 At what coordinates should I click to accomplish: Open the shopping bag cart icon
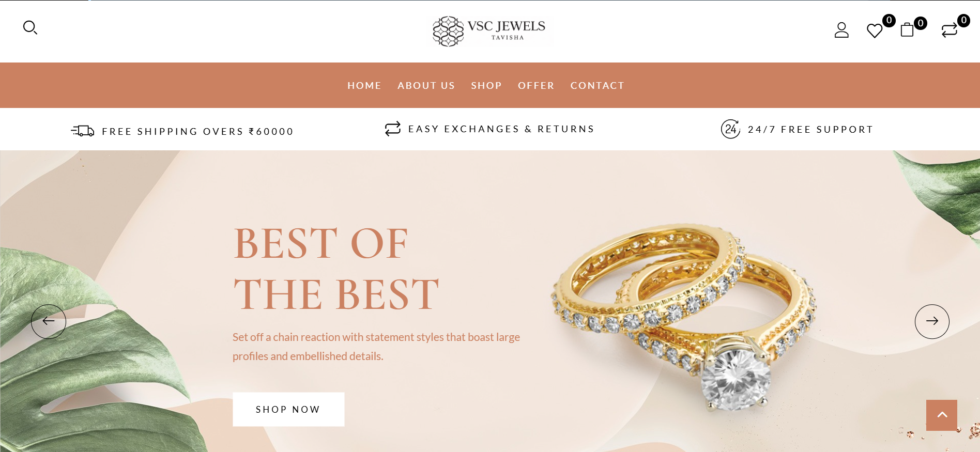click(x=907, y=30)
